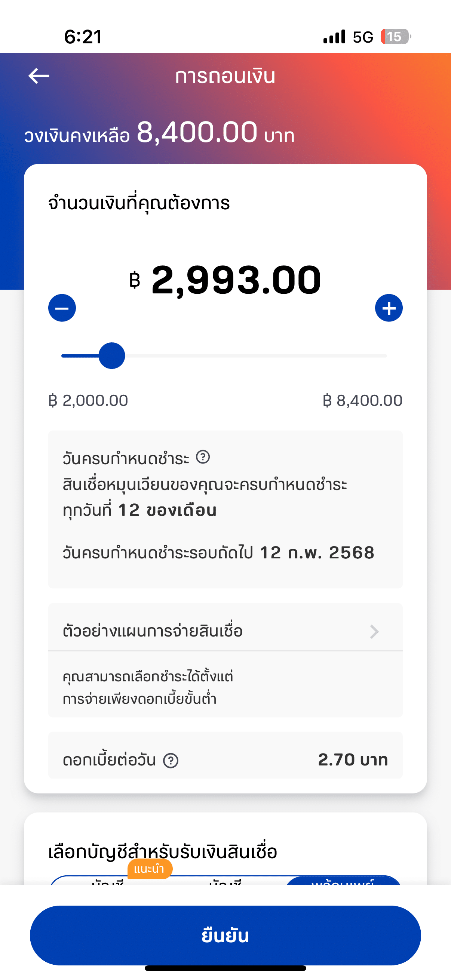The image size is (451, 980).
Task: Tap the ฿ 8,400.00 maximum label
Action: pos(362,401)
